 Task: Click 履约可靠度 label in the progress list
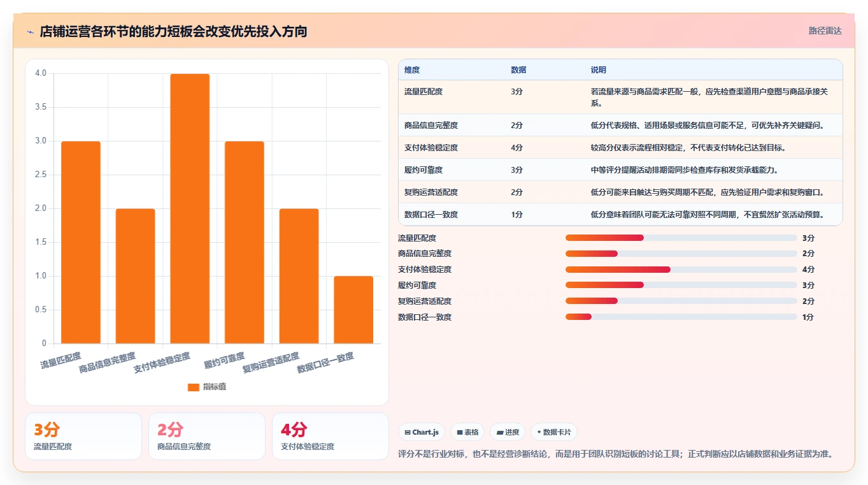(x=417, y=286)
